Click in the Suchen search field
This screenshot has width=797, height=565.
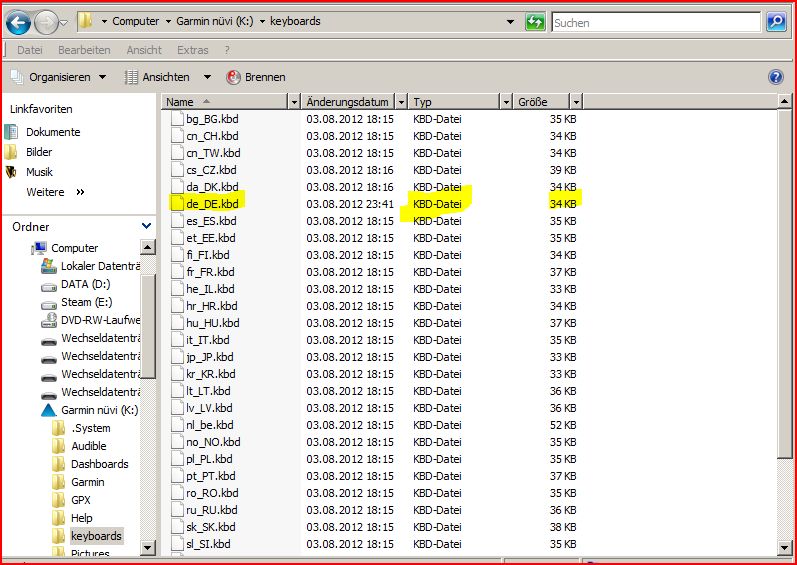(655, 21)
